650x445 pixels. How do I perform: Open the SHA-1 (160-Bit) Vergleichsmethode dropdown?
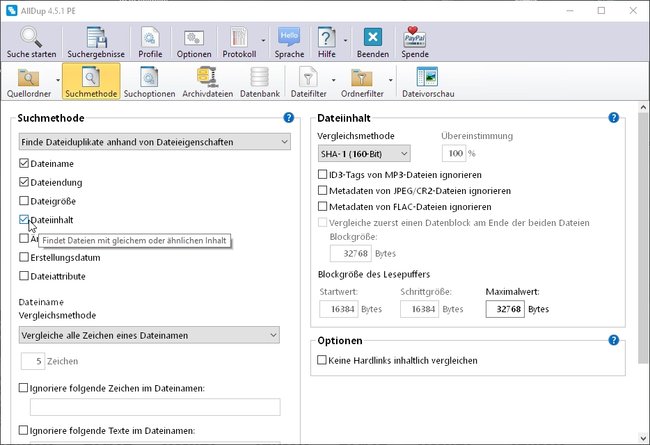364,154
